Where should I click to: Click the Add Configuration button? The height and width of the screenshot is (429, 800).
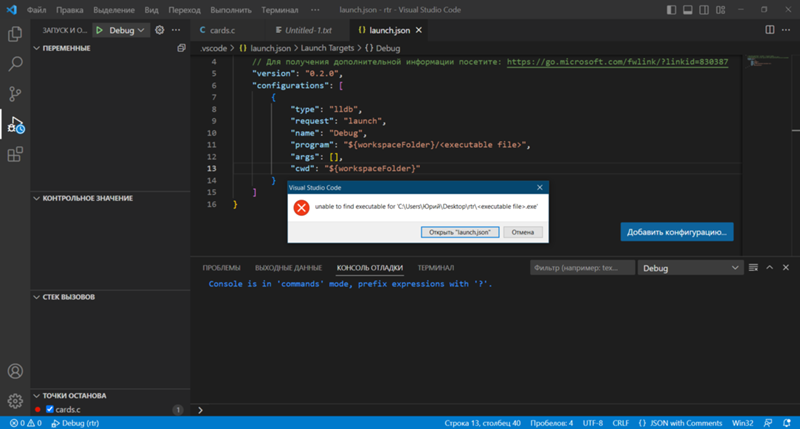(677, 232)
